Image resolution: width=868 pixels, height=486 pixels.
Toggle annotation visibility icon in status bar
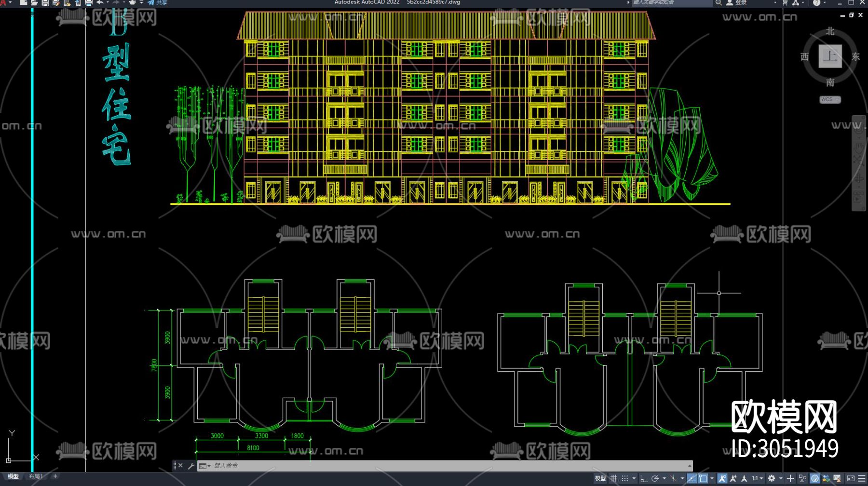click(722, 478)
